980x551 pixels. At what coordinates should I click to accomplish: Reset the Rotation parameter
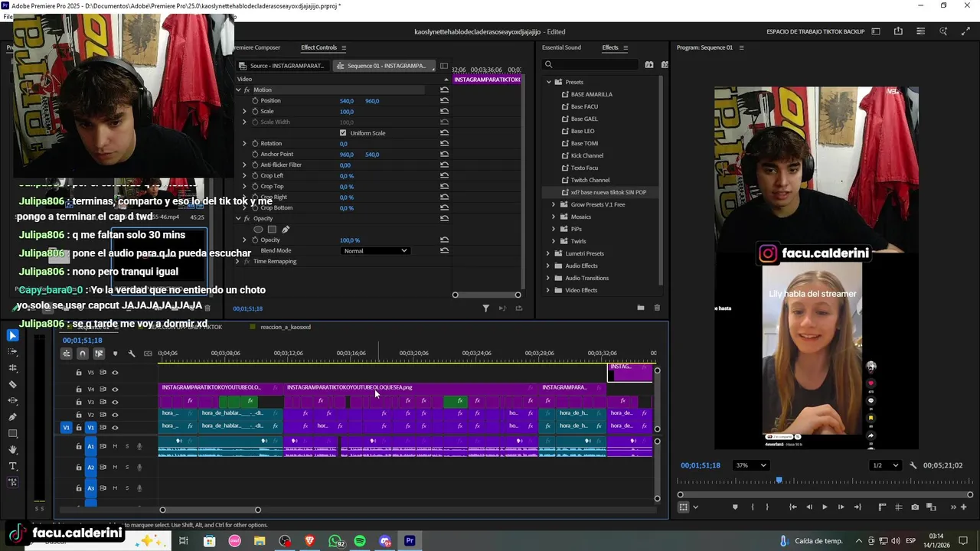pyautogui.click(x=444, y=144)
